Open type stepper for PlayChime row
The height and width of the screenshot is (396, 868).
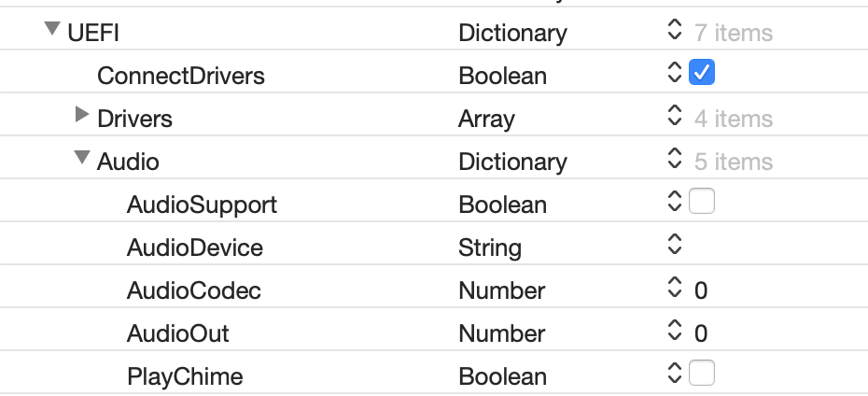(676, 375)
